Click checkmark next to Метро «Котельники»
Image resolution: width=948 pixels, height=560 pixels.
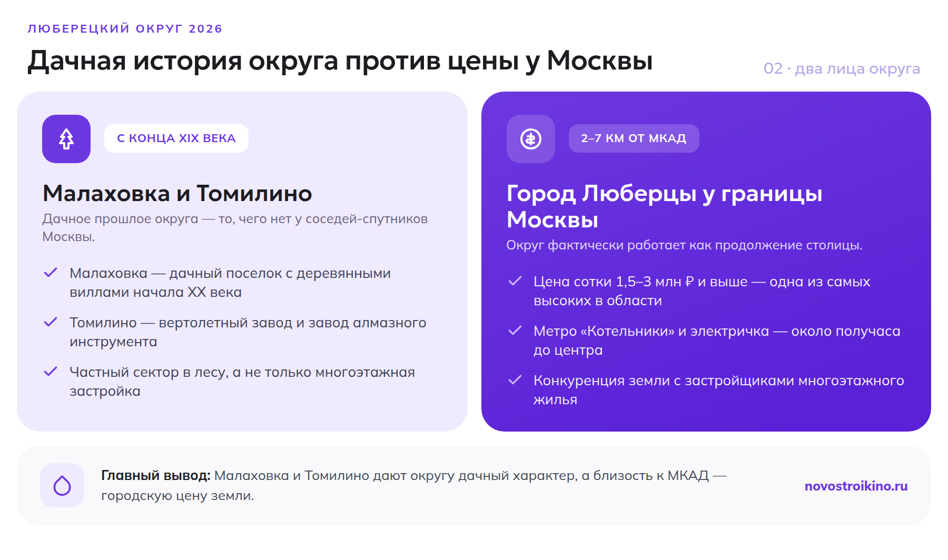tap(515, 331)
